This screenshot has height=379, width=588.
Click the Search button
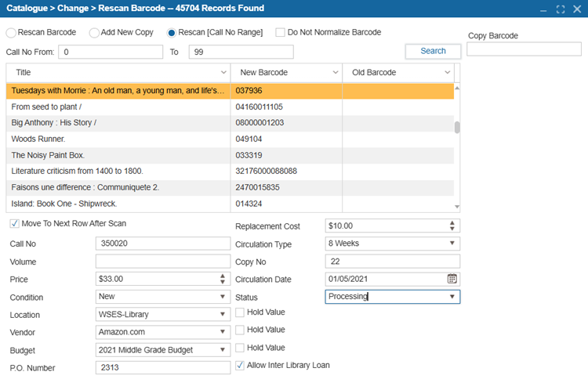pyautogui.click(x=433, y=52)
